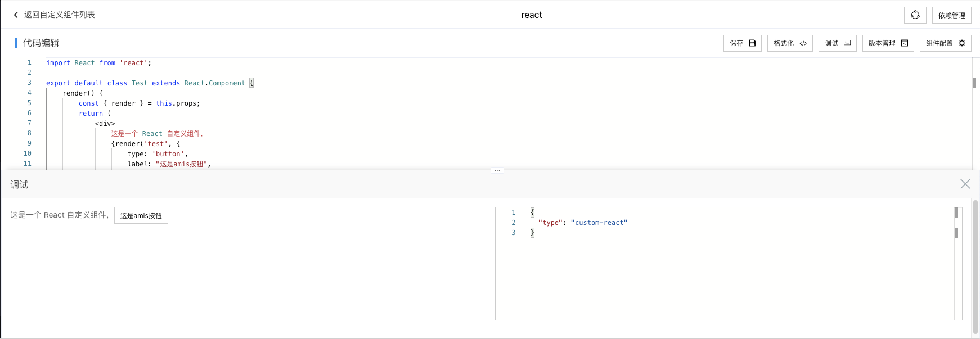Click the 保存 save button
Screen dimensions: 980x339
pyautogui.click(x=742, y=43)
